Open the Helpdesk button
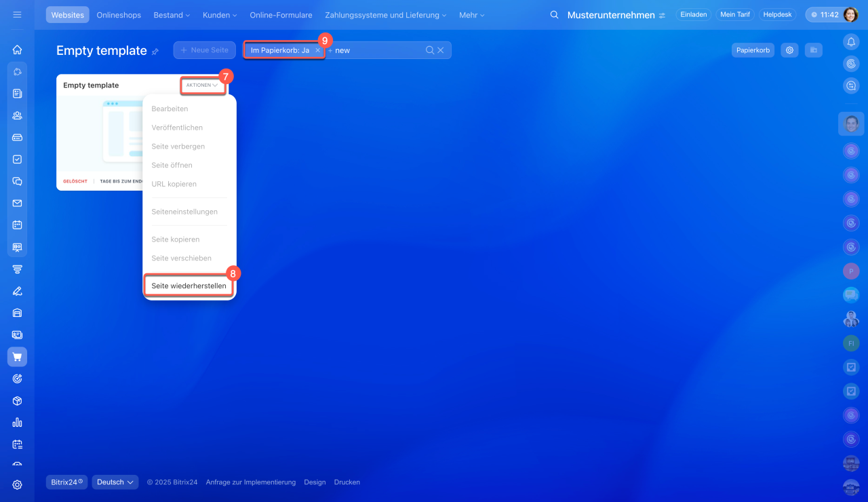Image resolution: width=868 pixels, height=502 pixels. coord(777,15)
